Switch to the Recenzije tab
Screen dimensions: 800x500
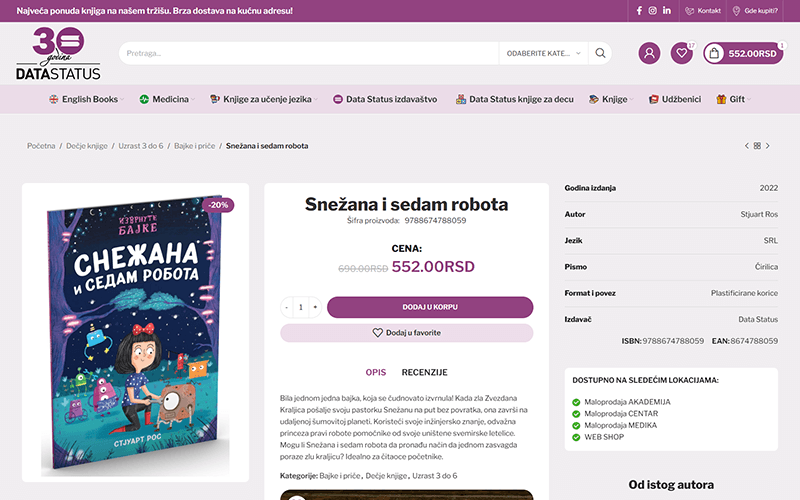coord(424,372)
